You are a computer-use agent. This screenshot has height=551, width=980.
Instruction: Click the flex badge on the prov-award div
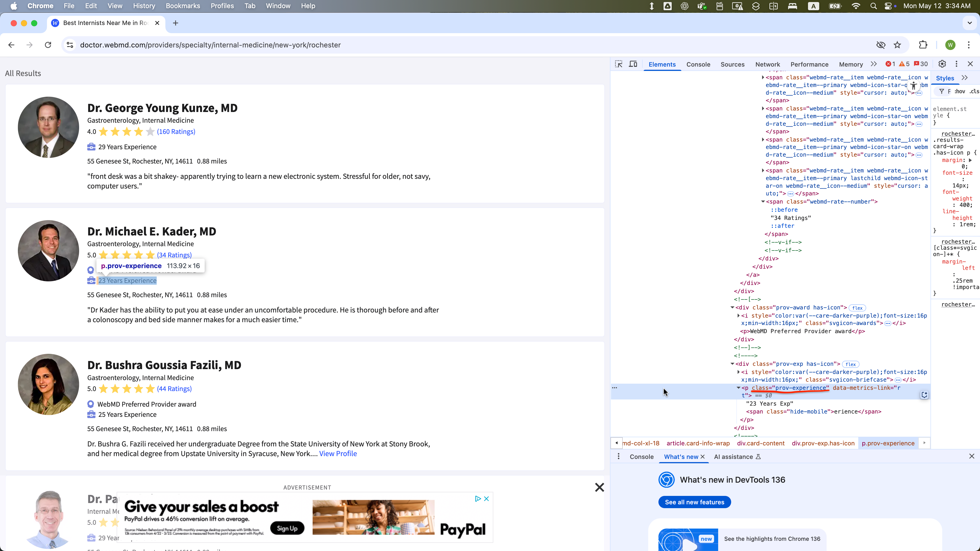(857, 308)
